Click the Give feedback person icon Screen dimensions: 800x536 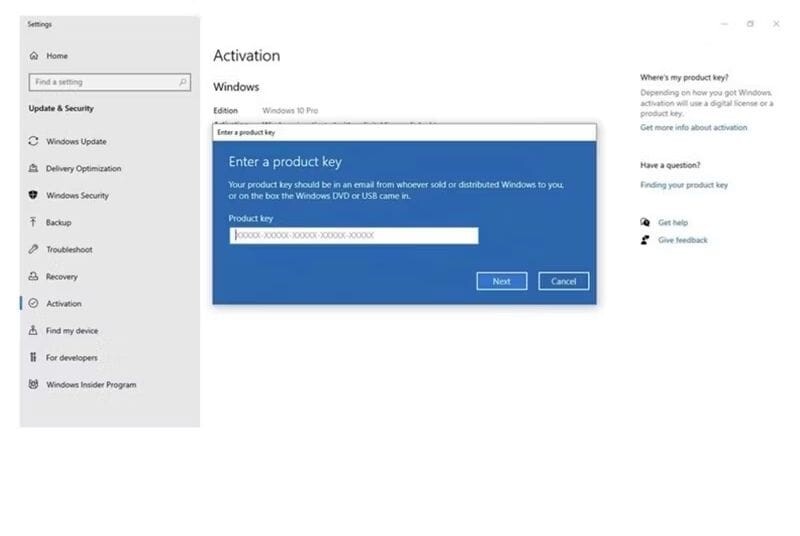645,240
